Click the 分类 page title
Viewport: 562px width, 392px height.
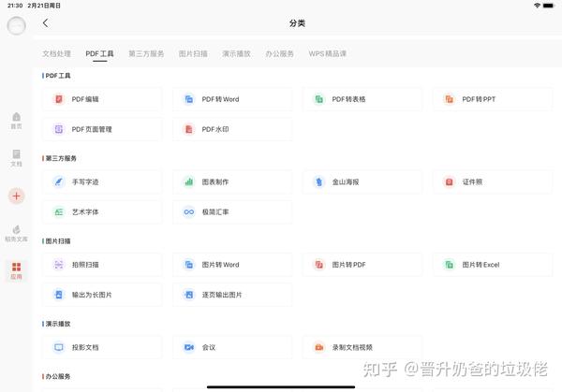(x=297, y=23)
